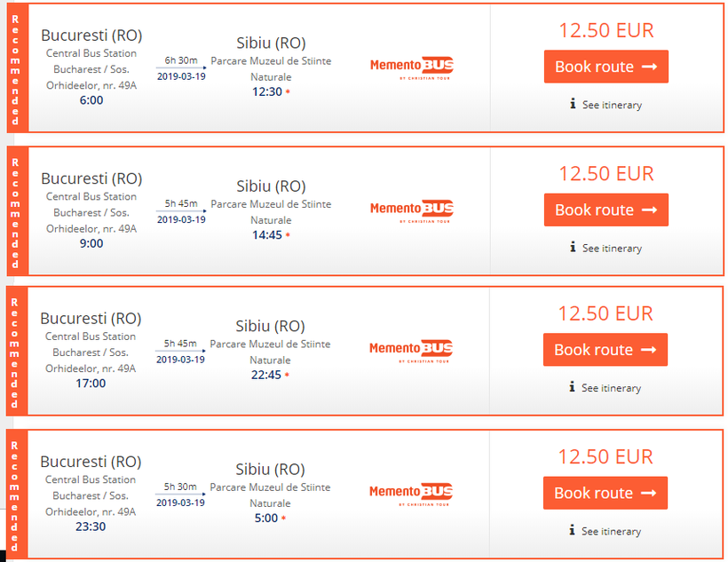Book the 23:30 overnight route
Viewport: 728px width, 562px height.
click(605, 493)
